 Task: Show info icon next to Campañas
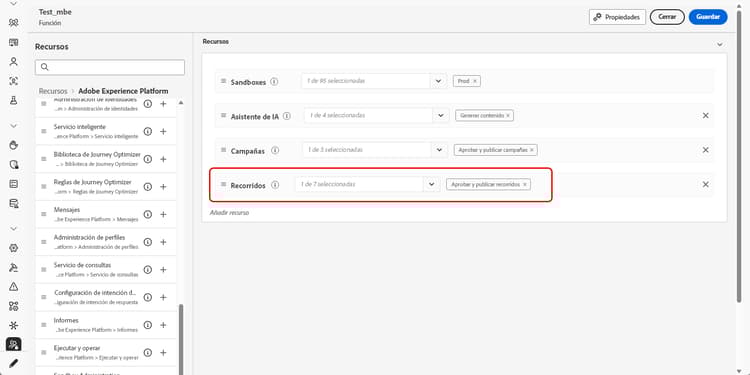click(x=275, y=150)
